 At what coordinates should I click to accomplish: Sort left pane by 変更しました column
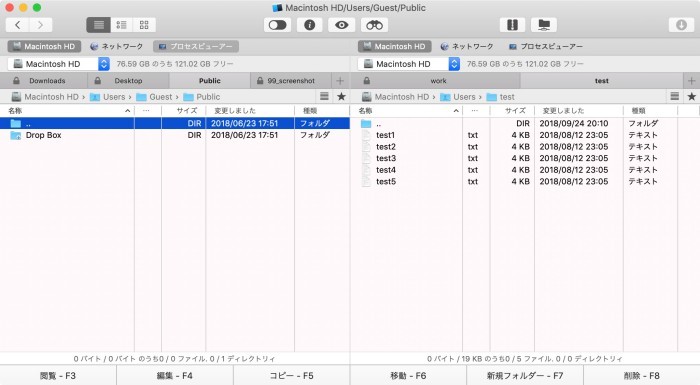250,111
